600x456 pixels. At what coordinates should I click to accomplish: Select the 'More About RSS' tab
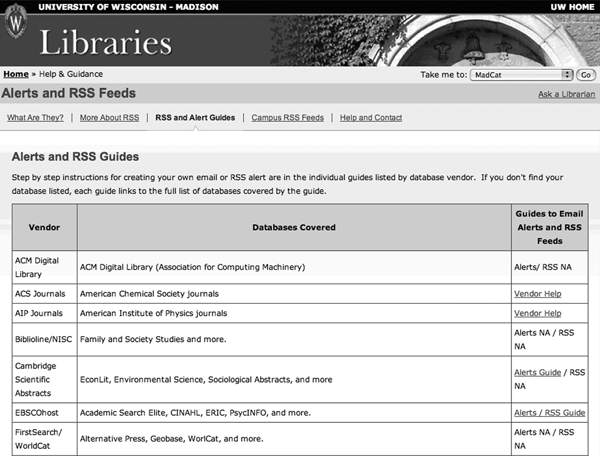coord(109,118)
